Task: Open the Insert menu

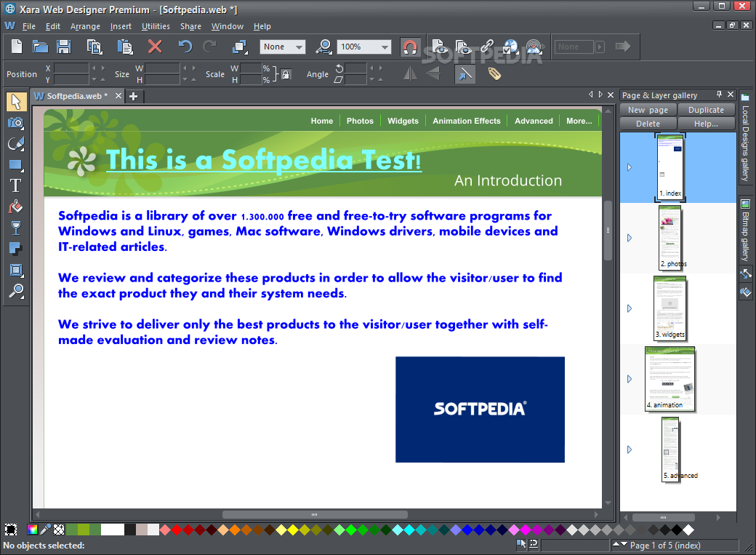Action: [121, 26]
